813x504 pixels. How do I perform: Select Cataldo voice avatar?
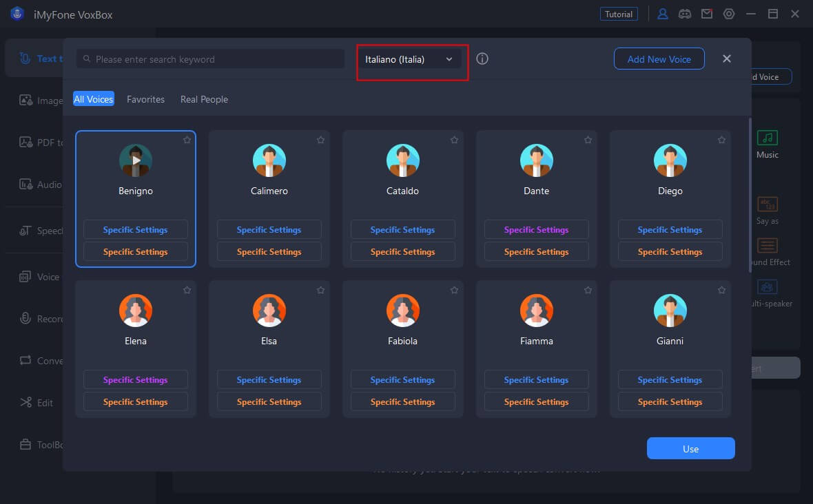[403, 160]
